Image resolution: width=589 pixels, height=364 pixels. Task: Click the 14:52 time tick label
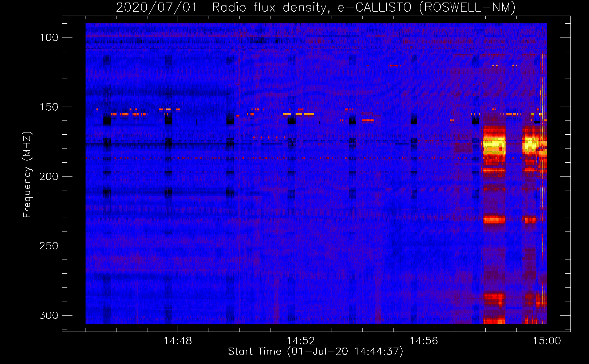coord(301,341)
